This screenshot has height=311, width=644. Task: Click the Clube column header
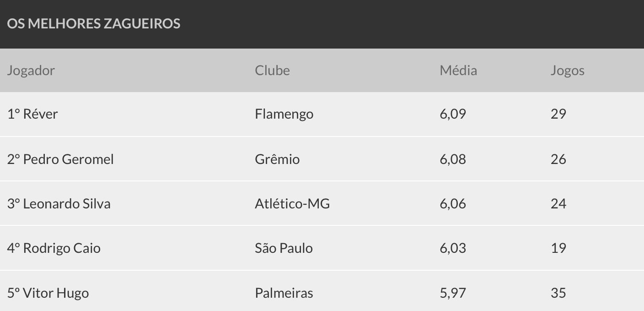(x=272, y=70)
